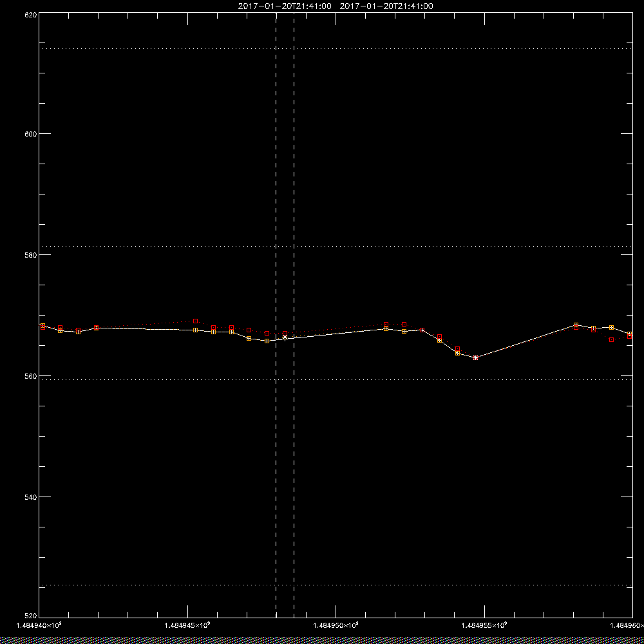
Task: Select the 520 y-axis label
Action: [x=31, y=616]
